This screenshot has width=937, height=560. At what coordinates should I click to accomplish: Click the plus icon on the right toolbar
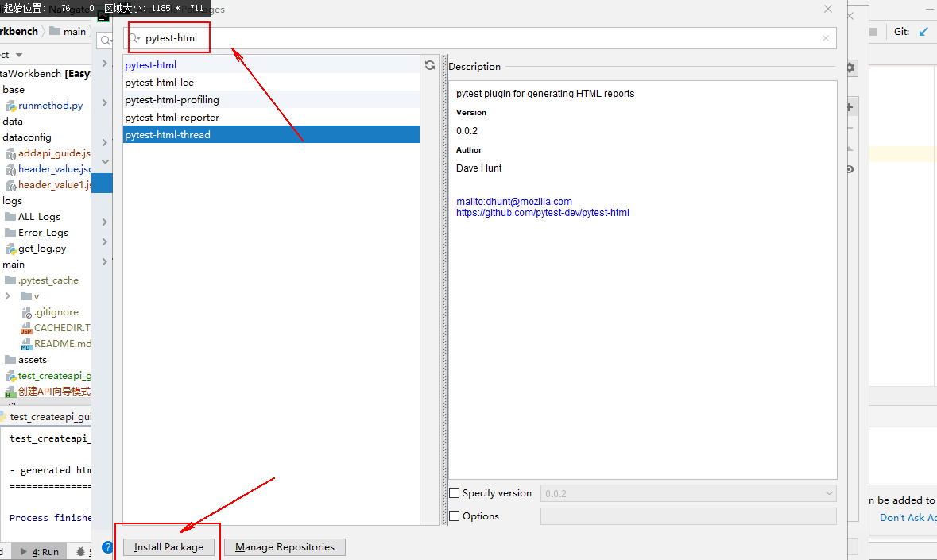[850, 106]
